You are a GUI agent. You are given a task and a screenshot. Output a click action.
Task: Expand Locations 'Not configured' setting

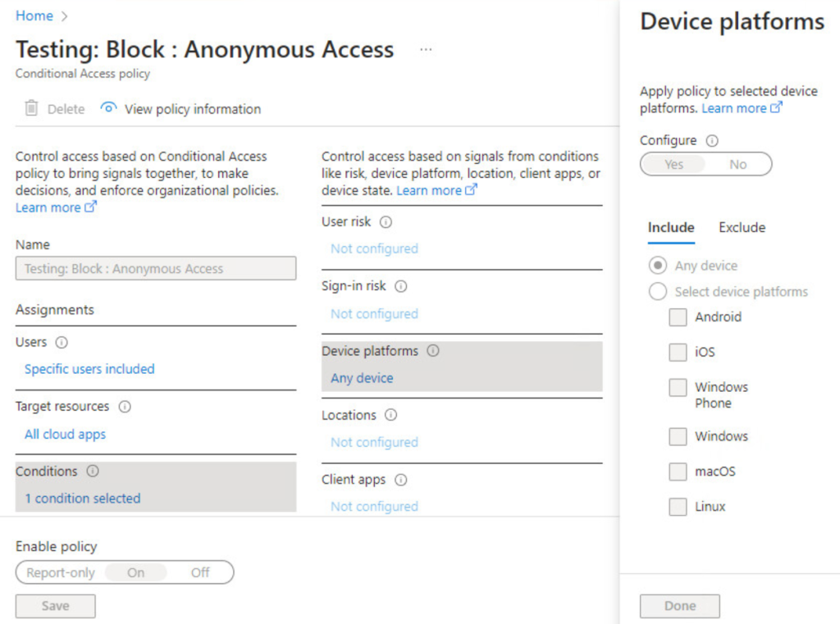tap(374, 442)
